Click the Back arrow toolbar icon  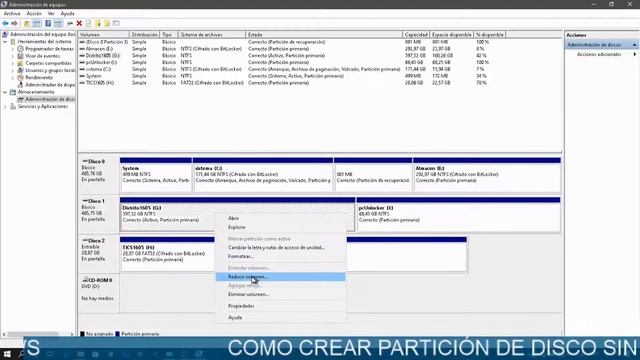point(5,24)
